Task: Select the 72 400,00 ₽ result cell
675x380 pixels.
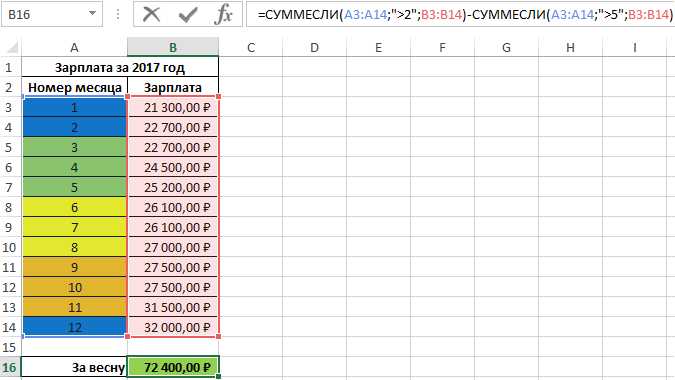Action: [x=173, y=367]
